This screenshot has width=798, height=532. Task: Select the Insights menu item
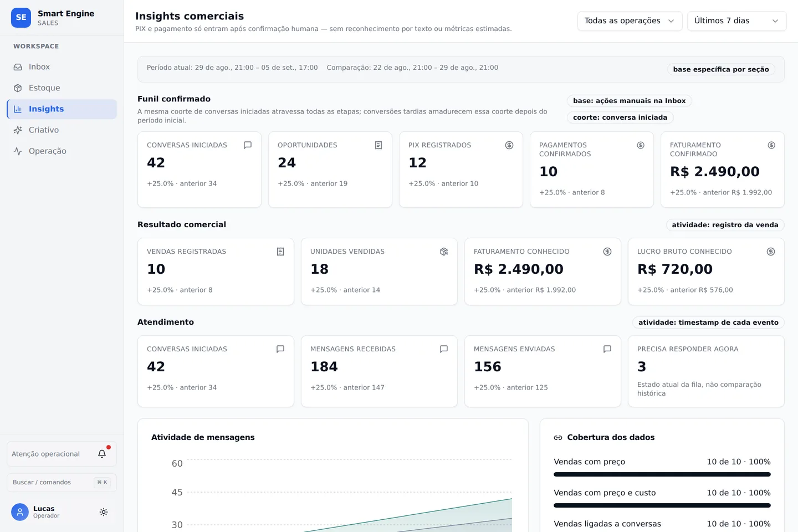click(62, 109)
